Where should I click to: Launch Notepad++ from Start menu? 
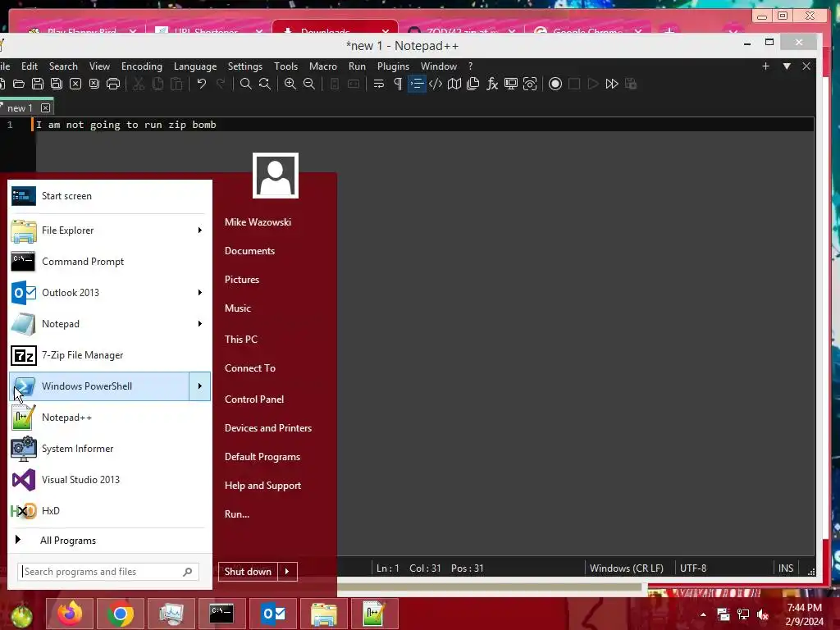pyautogui.click(x=109, y=418)
